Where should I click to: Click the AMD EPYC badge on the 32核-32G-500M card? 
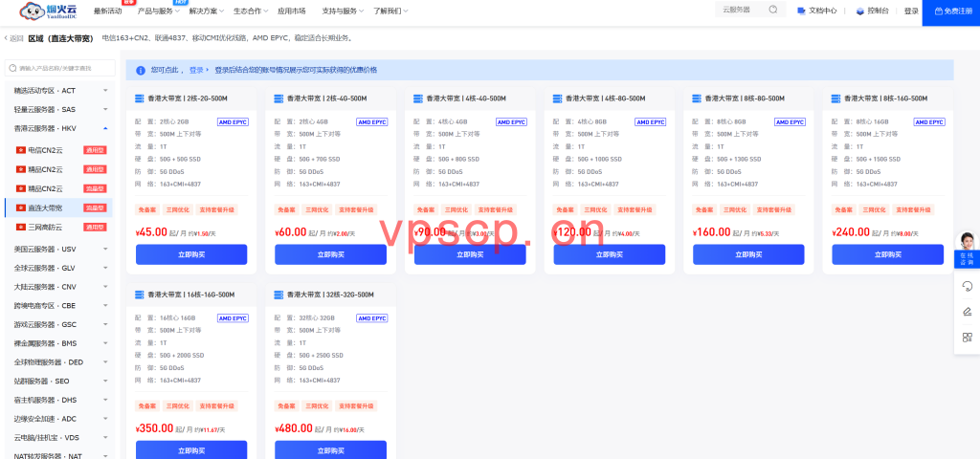point(372,317)
